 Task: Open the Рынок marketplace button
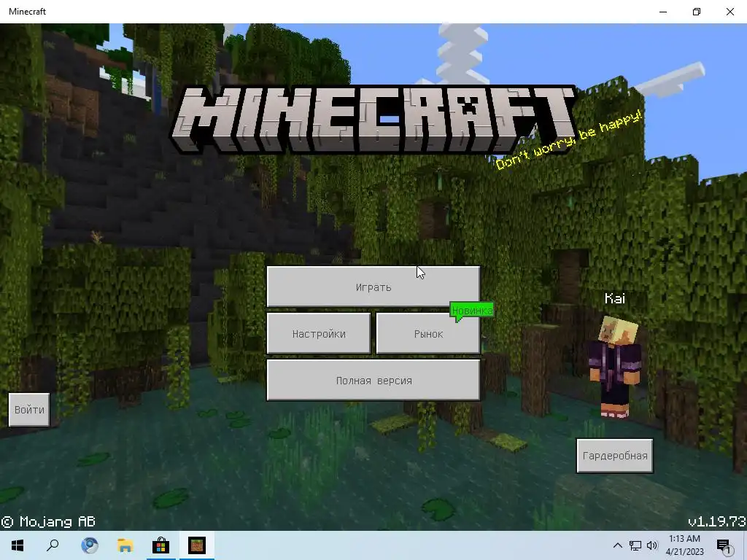tap(428, 333)
